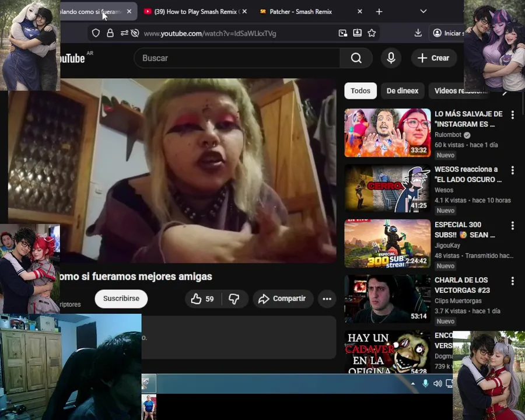Open options menu for WESOS reacciona video

pos(512,170)
